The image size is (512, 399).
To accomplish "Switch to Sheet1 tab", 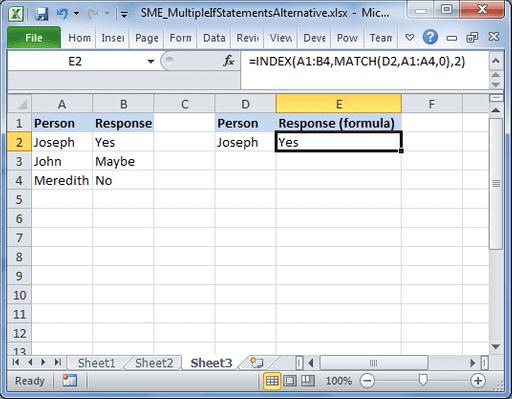I will pyautogui.click(x=96, y=363).
